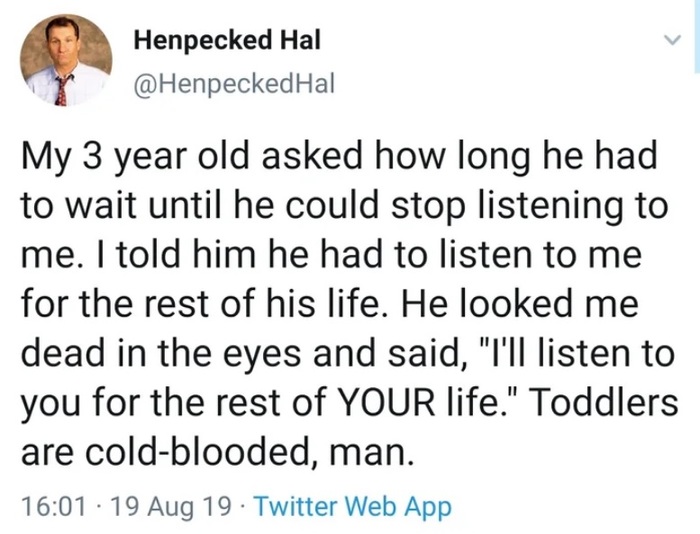Open the @HenpeckedHal handle link
This screenshot has height=534, width=700.
234,83
